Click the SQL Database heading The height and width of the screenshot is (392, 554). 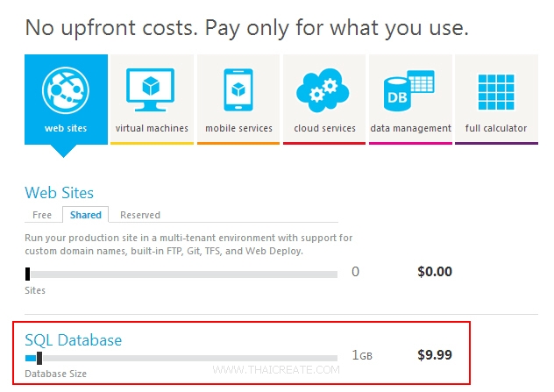click(73, 339)
